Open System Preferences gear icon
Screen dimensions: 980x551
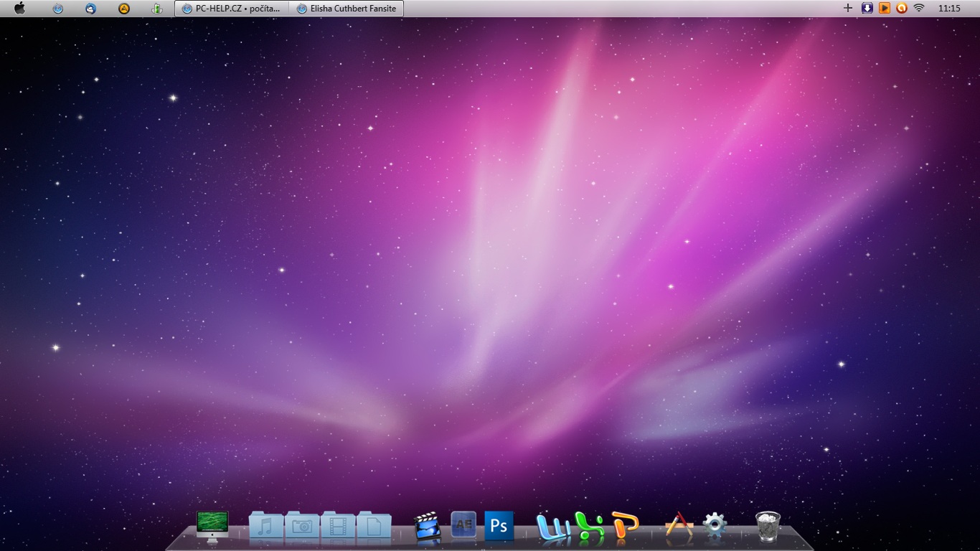point(715,526)
